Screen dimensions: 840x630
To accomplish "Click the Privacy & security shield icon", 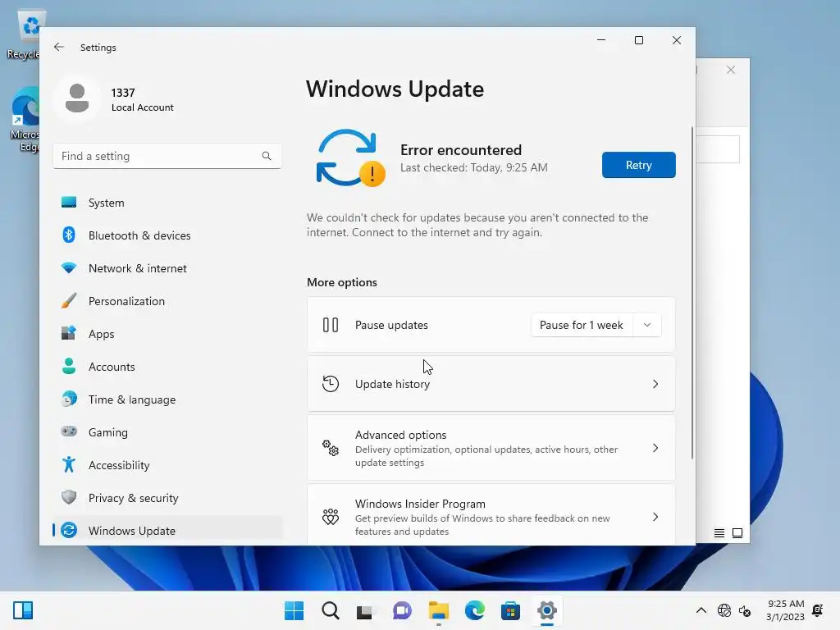I will point(69,497).
